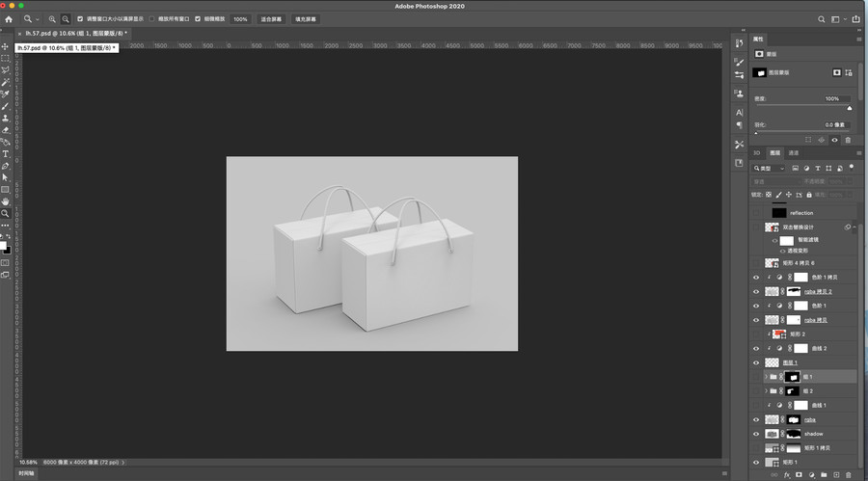The image size is (868, 481).
Task: Open the 时间轴 timeline panel tab
Action: tap(26, 473)
